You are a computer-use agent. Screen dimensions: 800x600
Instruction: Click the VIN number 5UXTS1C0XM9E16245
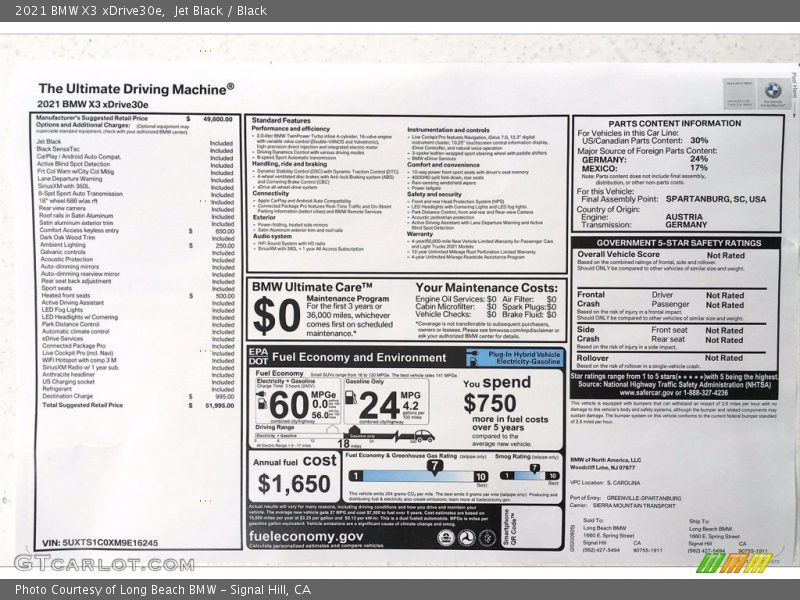[110, 543]
